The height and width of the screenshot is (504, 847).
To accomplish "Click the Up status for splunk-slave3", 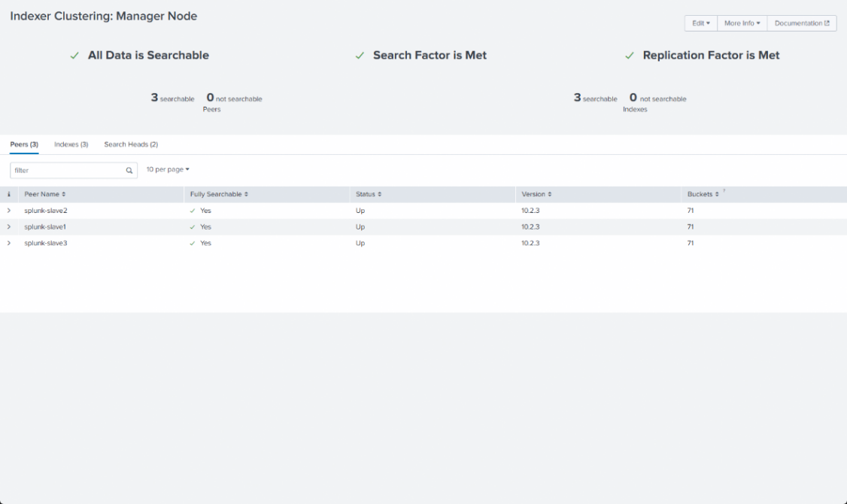I will click(360, 243).
